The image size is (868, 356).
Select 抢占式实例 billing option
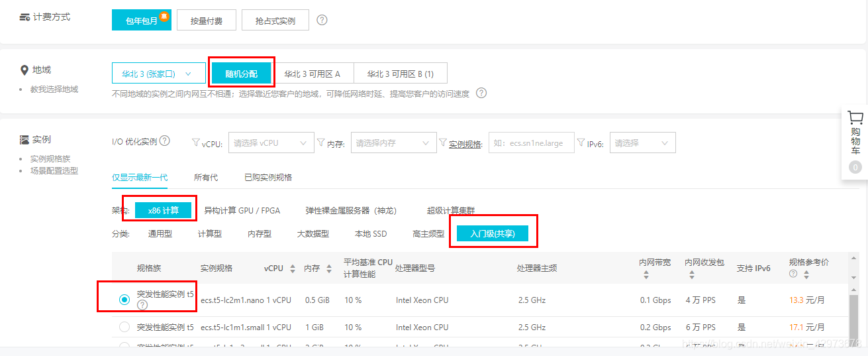click(x=275, y=21)
